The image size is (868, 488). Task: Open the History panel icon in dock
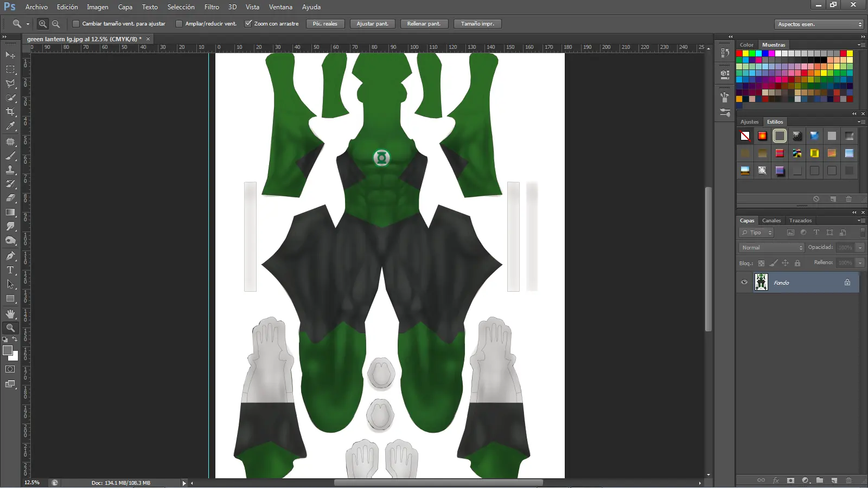tap(725, 53)
